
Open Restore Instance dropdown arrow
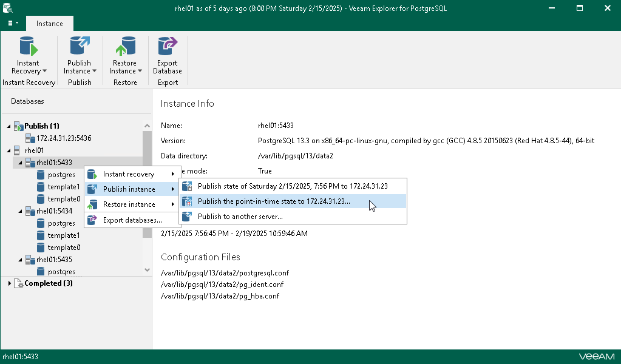tap(140, 71)
